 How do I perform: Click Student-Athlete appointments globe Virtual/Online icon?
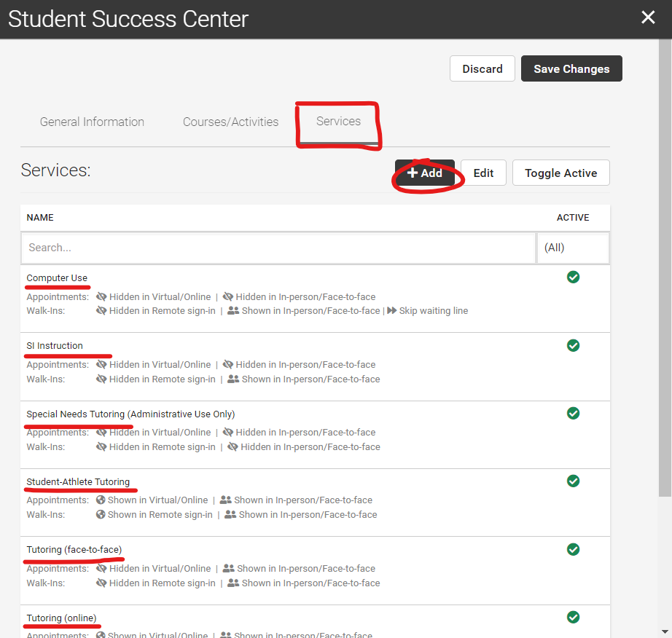click(x=101, y=500)
